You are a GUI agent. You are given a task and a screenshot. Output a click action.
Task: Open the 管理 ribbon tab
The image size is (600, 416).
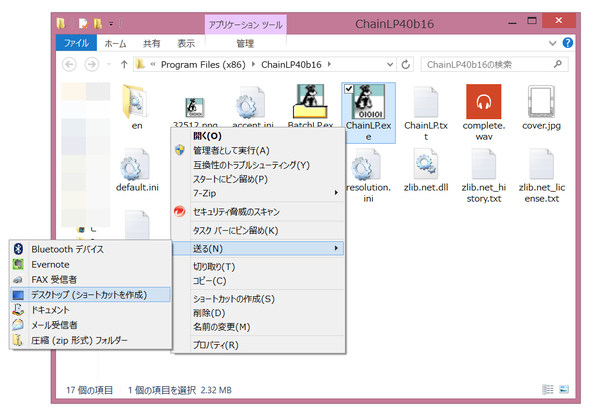245,43
